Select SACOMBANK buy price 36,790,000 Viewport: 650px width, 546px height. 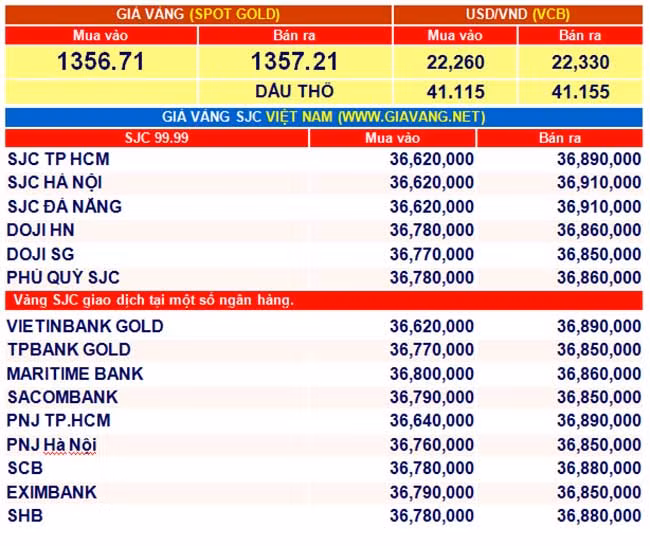pyautogui.click(x=432, y=397)
